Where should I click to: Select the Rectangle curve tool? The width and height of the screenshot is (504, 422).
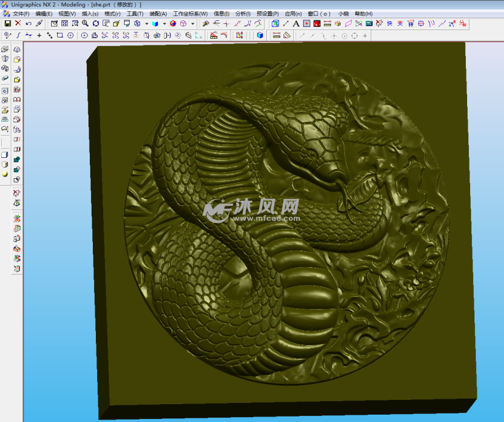(60, 36)
